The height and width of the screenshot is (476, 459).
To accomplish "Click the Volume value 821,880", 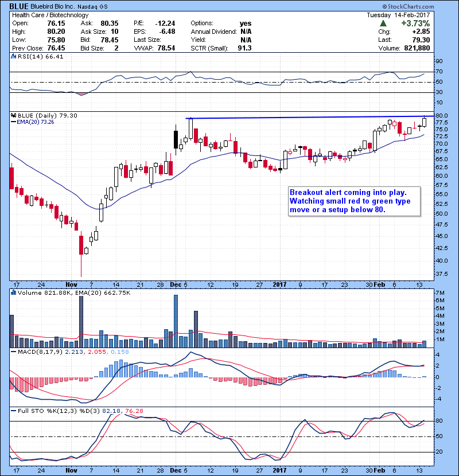I will [417, 48].
